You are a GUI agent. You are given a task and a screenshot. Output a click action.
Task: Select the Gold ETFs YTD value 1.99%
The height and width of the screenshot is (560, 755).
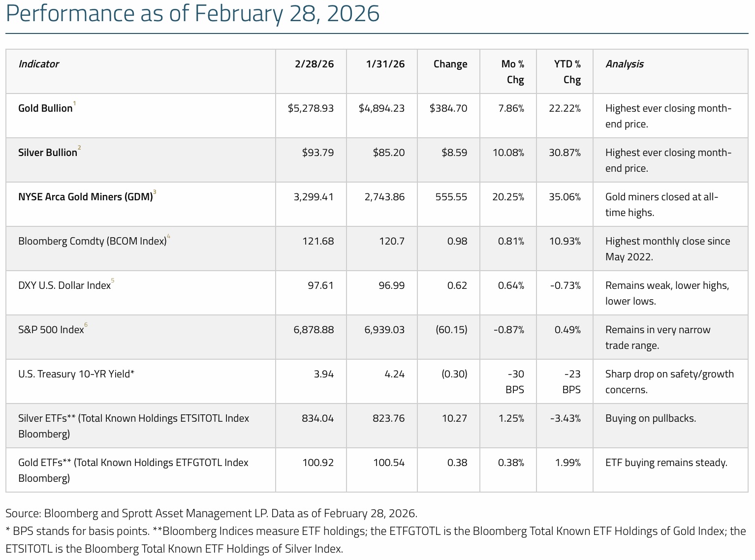coord(567,463)
